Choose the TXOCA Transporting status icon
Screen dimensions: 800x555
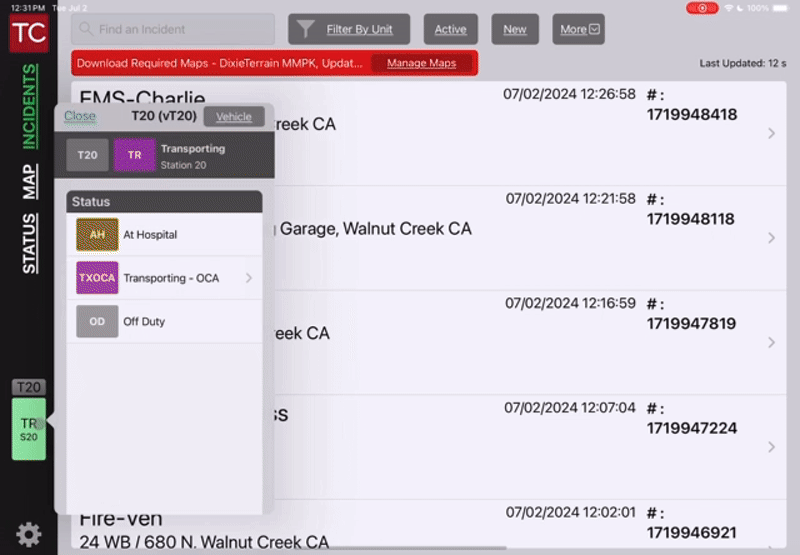coord(97,278)
